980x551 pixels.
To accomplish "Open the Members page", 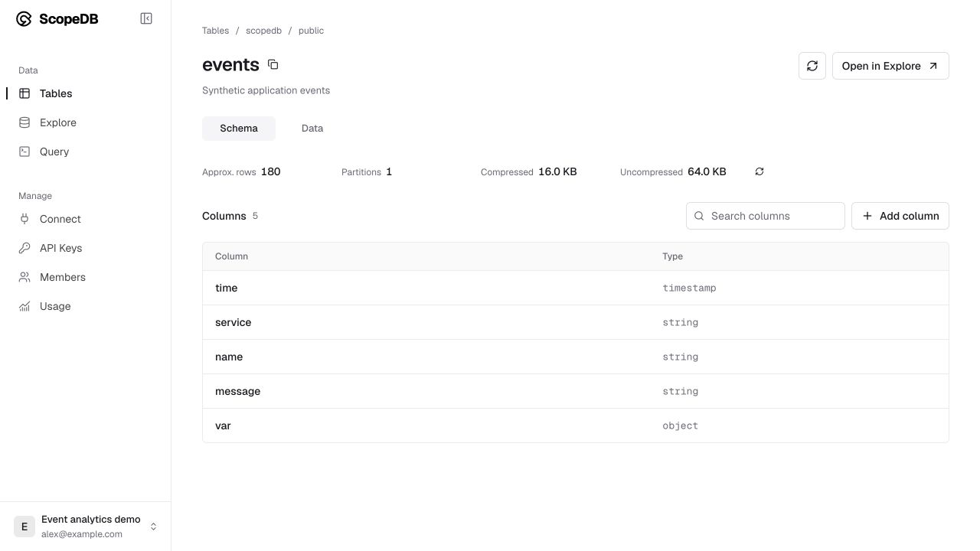I will 85,277.
